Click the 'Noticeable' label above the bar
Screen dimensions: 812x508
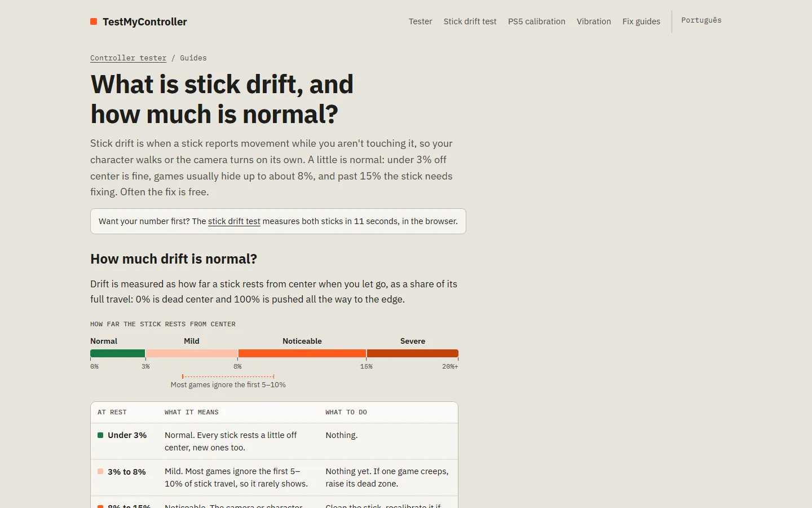[302, 341]
